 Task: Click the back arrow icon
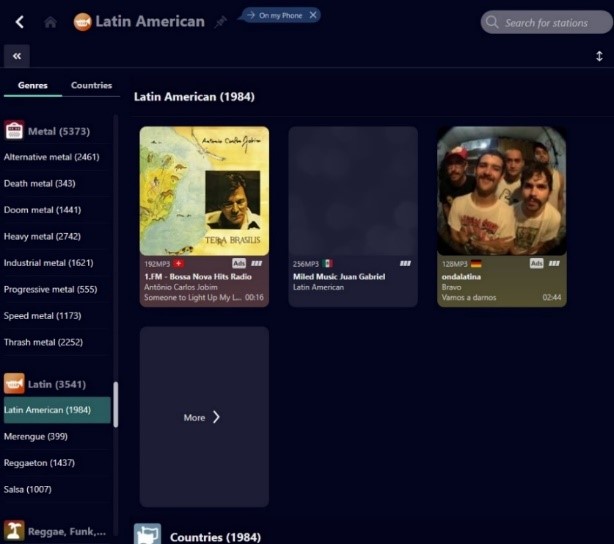point(19,22)
